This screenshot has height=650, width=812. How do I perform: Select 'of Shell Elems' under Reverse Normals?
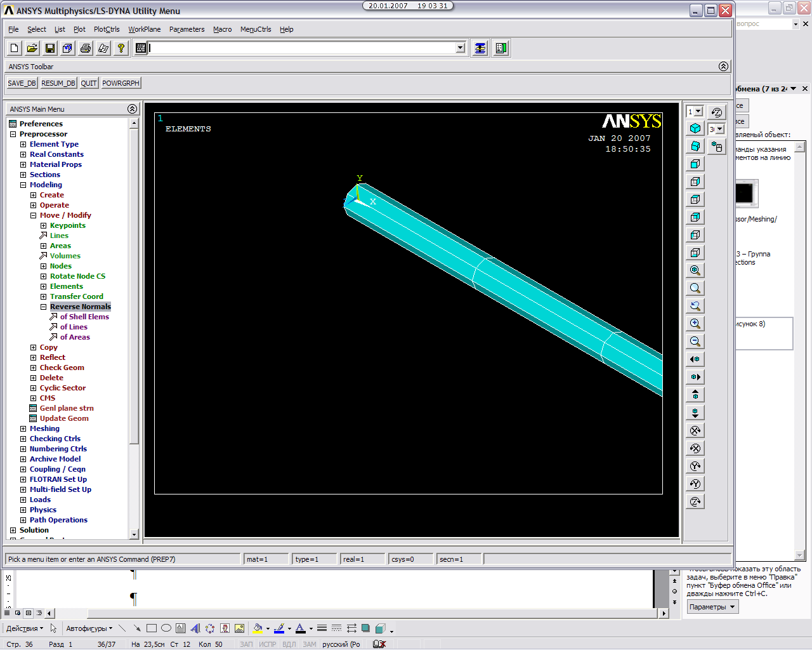pos(84,317)
